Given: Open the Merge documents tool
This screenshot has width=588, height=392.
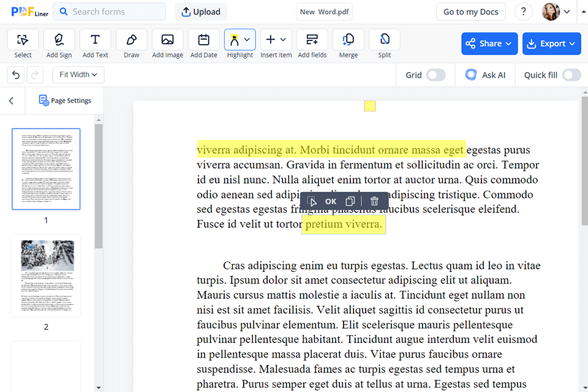Looking at the screenshot, I should click(348, 40).
